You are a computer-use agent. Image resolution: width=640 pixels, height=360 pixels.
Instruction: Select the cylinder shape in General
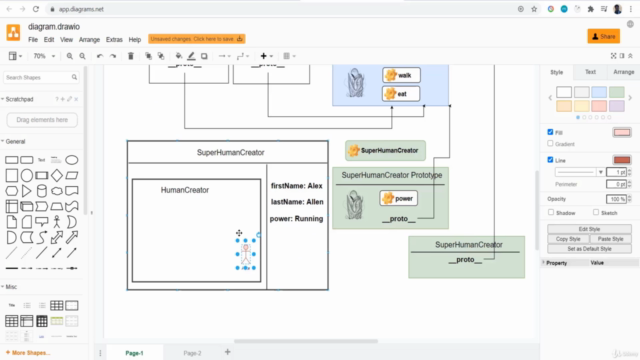[x=42, y=191]
